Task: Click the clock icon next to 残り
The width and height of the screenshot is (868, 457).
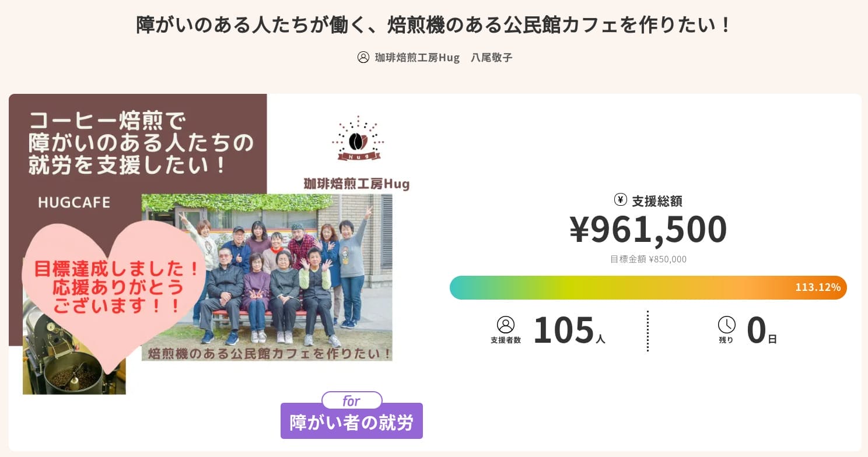Action: [x=726, y=324]
